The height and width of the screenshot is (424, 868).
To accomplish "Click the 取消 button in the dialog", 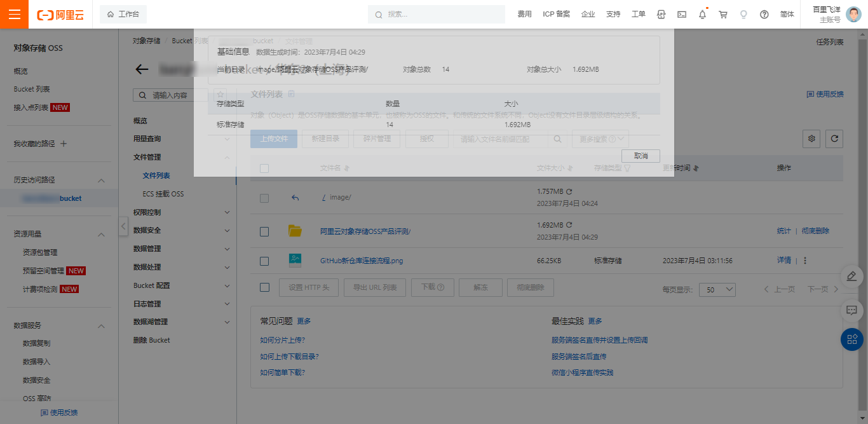I will 641,156.
